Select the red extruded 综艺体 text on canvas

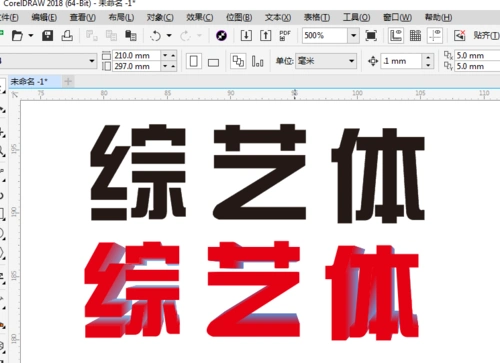[252, 291]
